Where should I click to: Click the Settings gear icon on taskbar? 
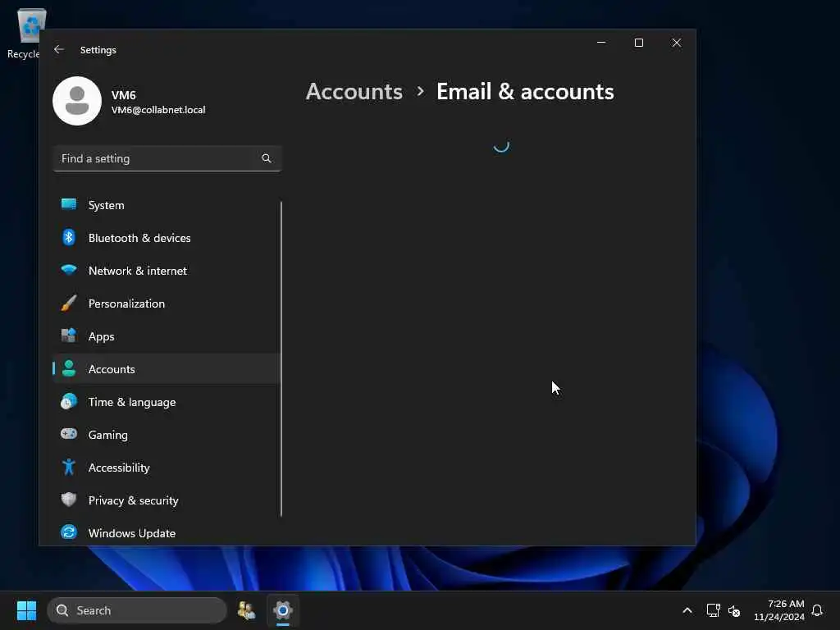(x=283, y=610)
